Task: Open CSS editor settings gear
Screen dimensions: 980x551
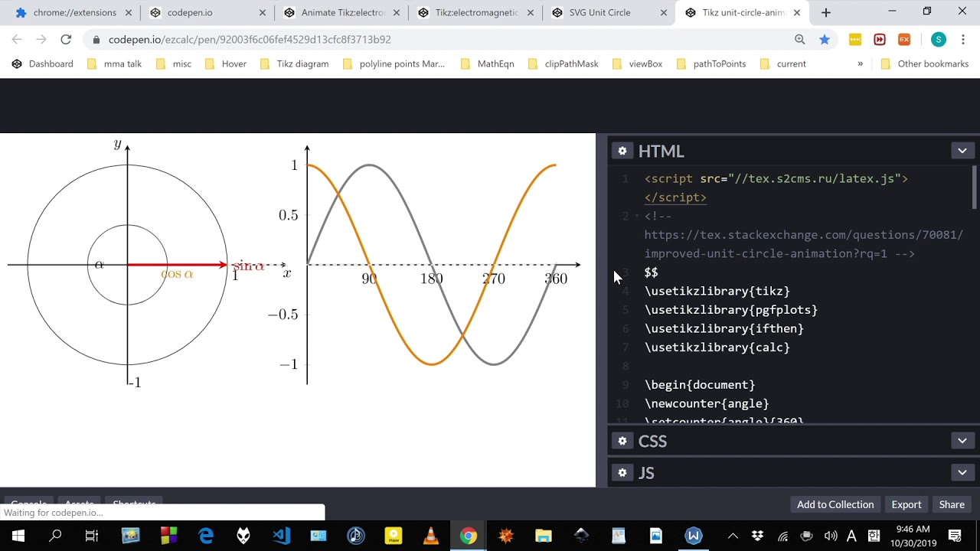Action: 622,441
